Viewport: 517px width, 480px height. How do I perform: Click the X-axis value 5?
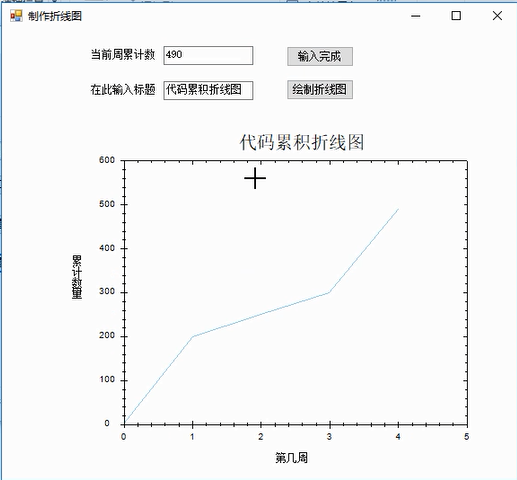466,437
